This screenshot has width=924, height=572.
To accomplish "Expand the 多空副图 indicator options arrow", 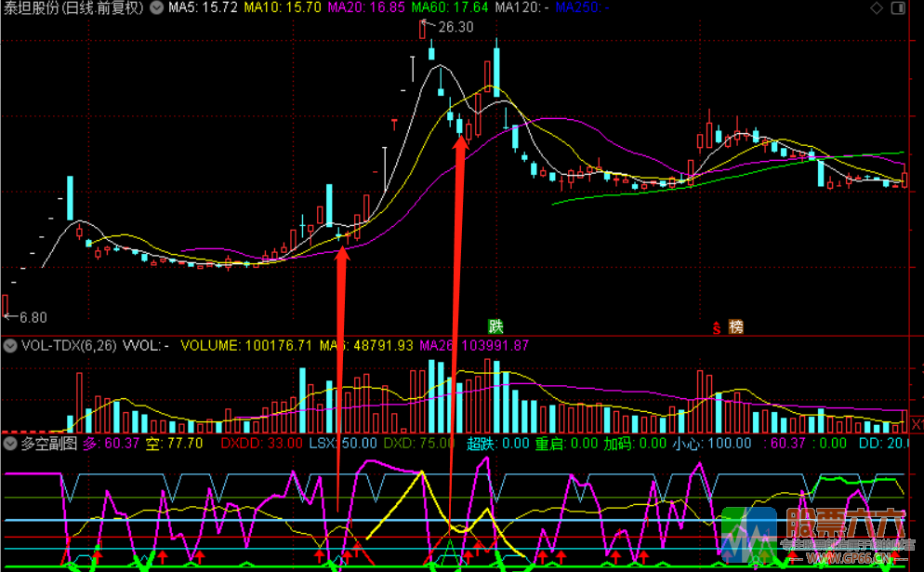I will tap(10, 444).
